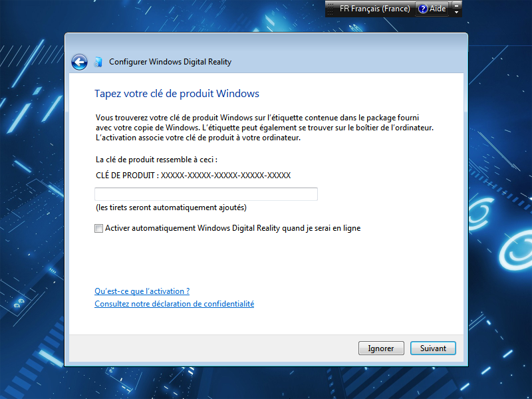Click the blue question mark help icon
Screen dimensions: 532x399
(x=424, y=9)
